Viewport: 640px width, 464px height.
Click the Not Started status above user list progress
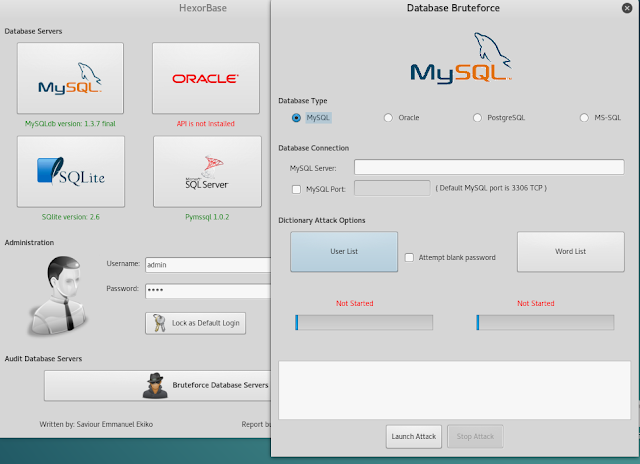[x=355, y=304]
